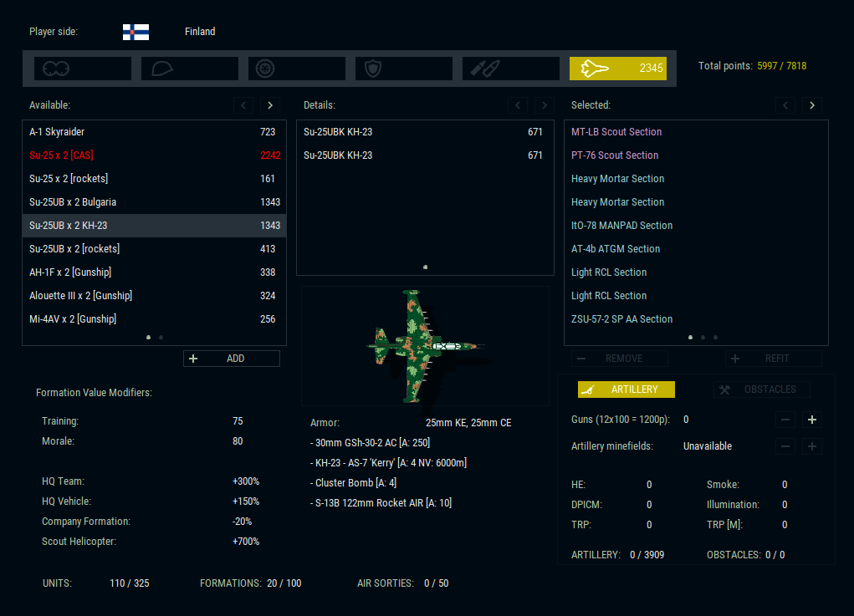The image size is (854, 616).
Task: Click the second Su-25UBK KH-23 detail row
Action: click(x=425, y=155)
